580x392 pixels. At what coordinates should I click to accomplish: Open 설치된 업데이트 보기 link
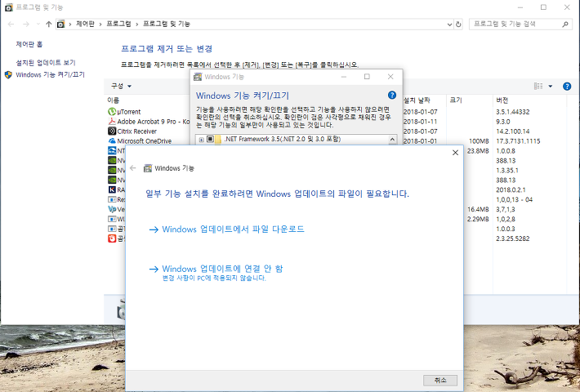46,63
